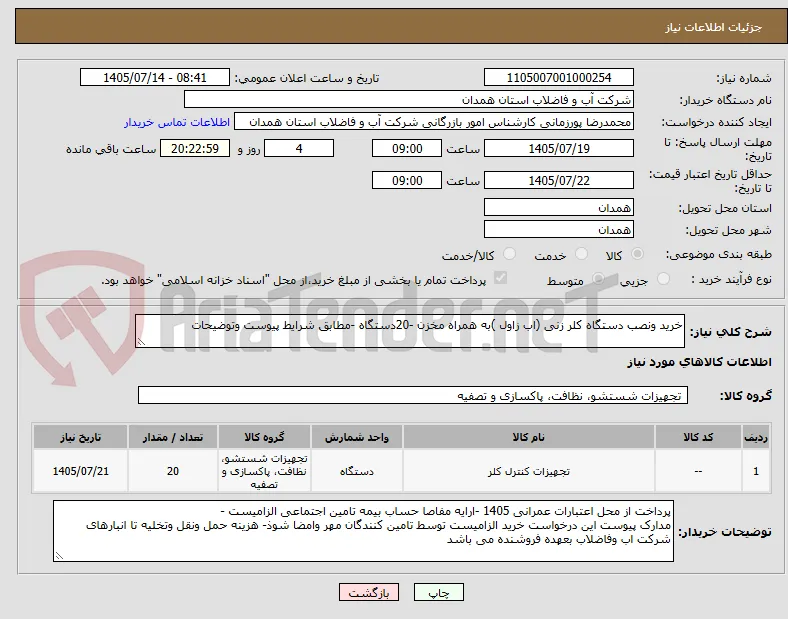788x619 pixels.
Task: Click the واحد شمارش column header
Action: [x=357, y=437]
